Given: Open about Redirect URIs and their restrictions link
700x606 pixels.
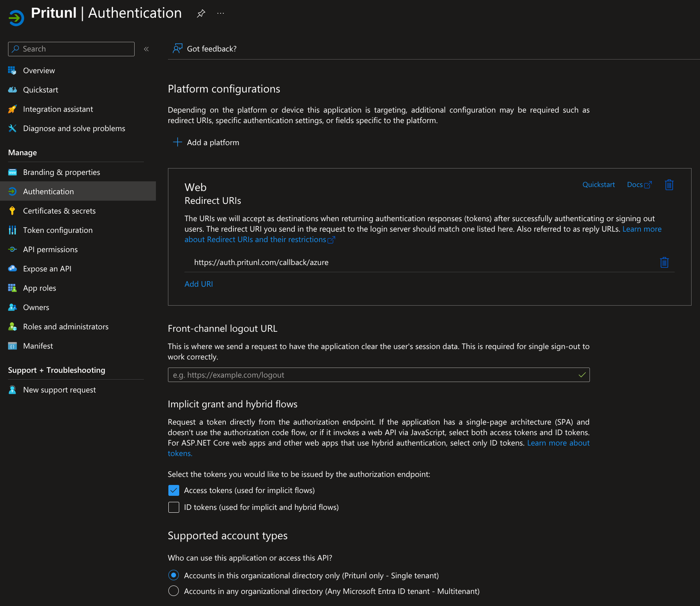Looking at the screenshot, I should [260, 239].
